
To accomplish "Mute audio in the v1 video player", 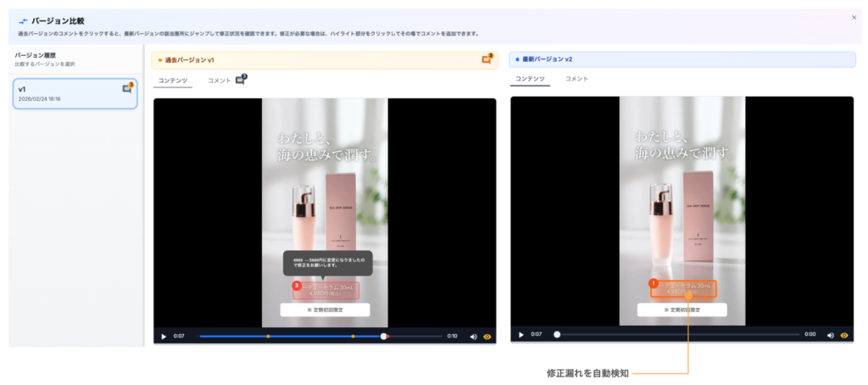I will (474, 337).
